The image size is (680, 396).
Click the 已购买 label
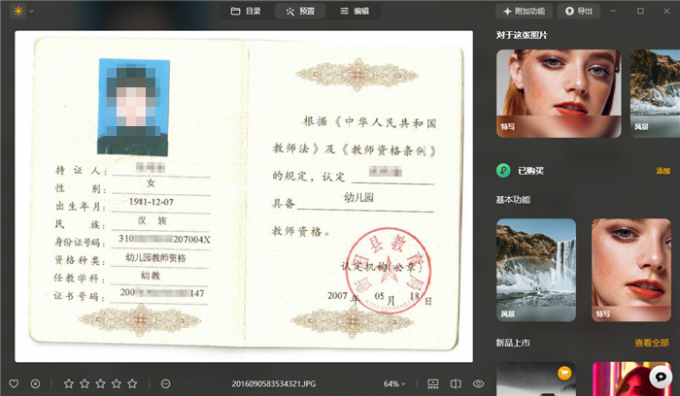pos(531,171)
